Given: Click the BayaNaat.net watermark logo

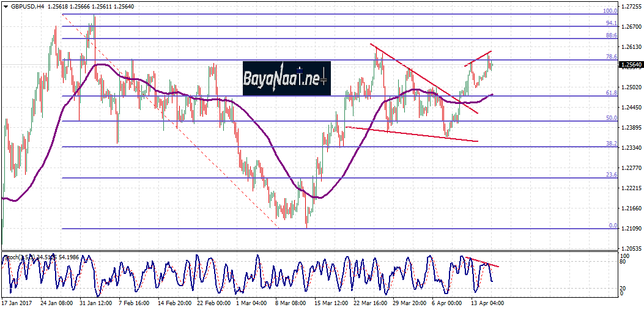Looking at the screenshot, I should (x=286, y=78).
